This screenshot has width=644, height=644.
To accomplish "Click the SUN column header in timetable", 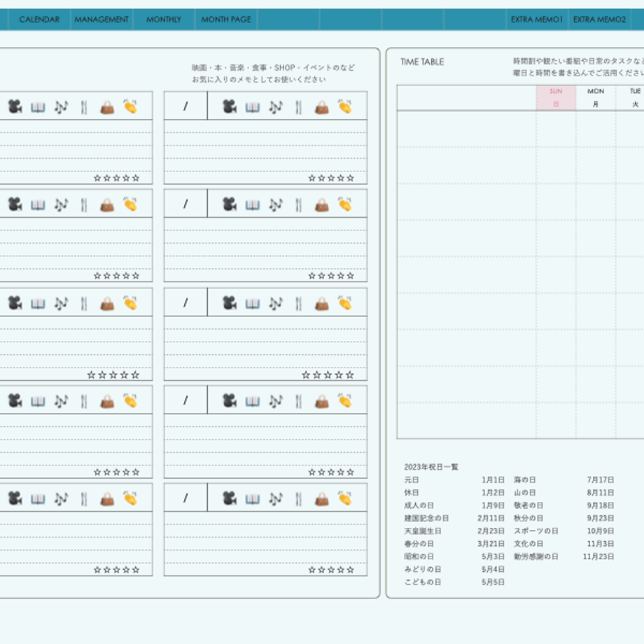I will 556,97.
